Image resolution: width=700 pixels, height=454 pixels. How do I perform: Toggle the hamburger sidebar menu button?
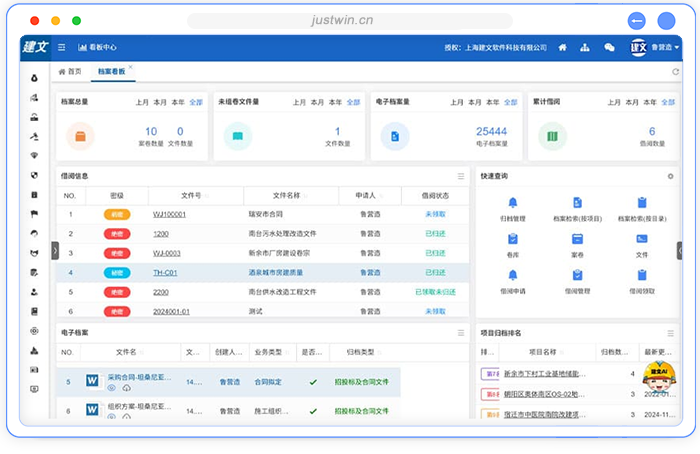pos(62,47)
